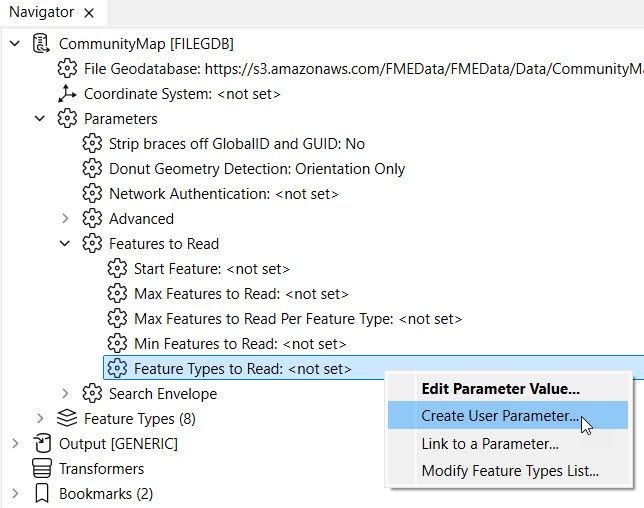Pick Modify Feature Types List option
The width and height of the screenshot is (644, 508).
coord(509,471)
